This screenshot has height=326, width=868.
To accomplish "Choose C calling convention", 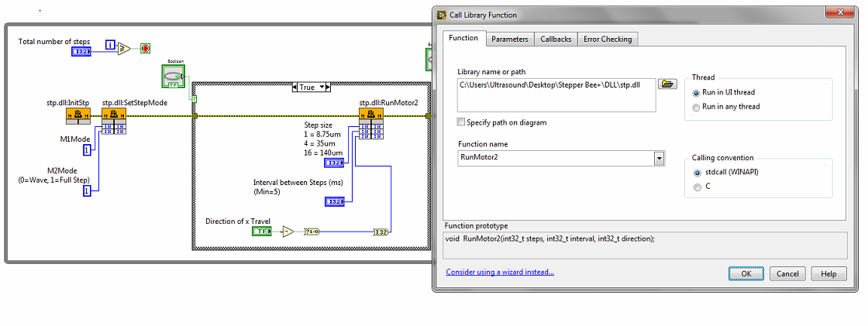I will (697, 187).
